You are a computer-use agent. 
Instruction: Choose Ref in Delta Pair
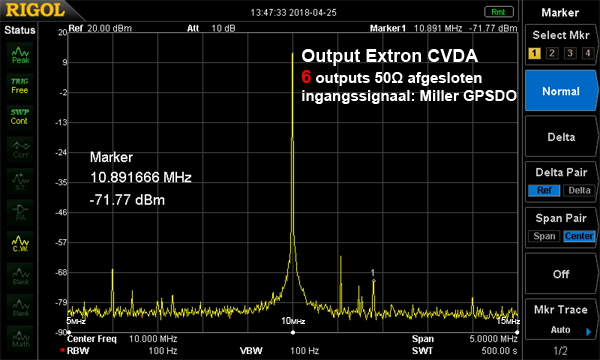tap(544, 190)
